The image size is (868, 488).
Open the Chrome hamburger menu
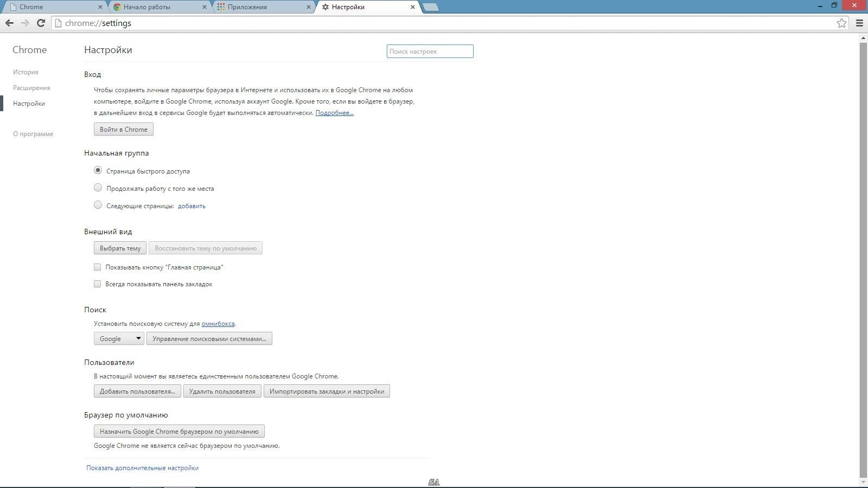[859, 23]
